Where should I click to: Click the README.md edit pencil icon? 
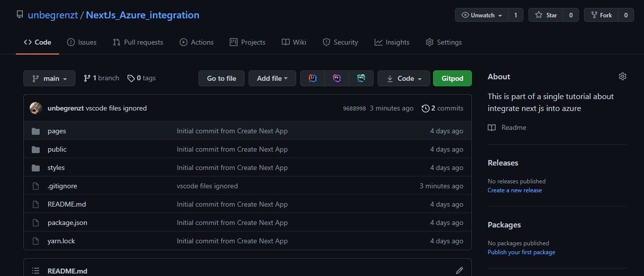pyautogui.click(x=459, y=271)
